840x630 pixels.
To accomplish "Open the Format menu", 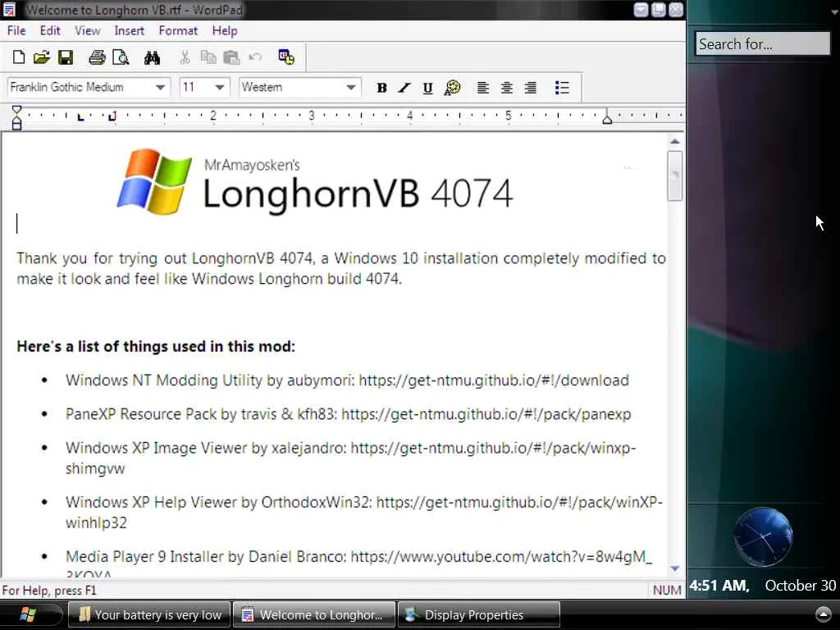I will click(x=178, y=30).
